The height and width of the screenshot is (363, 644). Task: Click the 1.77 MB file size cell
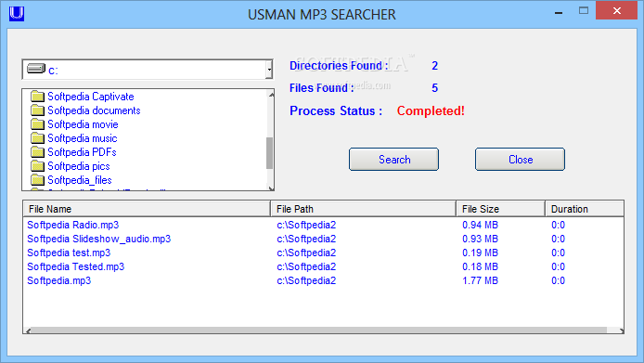pos(480,280)
